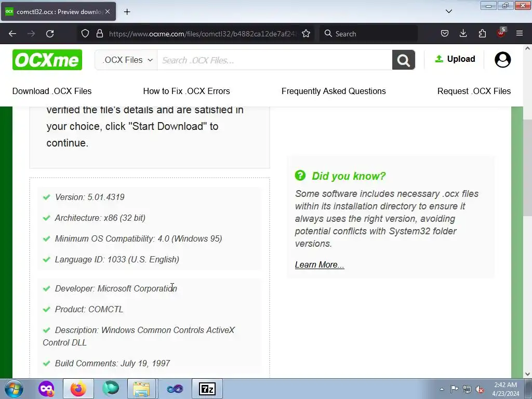
Task: Click the OCXme logo
Action: 47,60
